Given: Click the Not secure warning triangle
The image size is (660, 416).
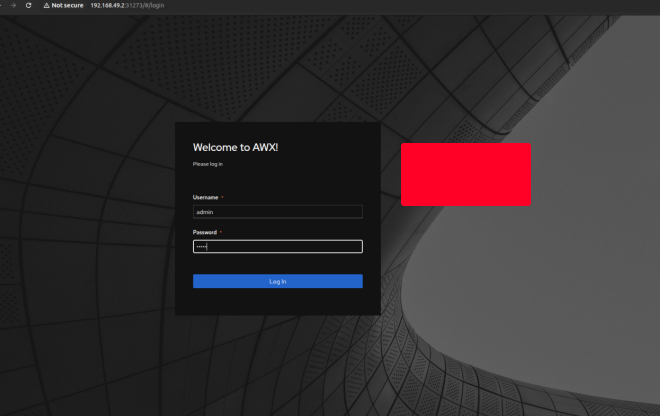Looking at the screenshot, I should (x=46, y=5).
